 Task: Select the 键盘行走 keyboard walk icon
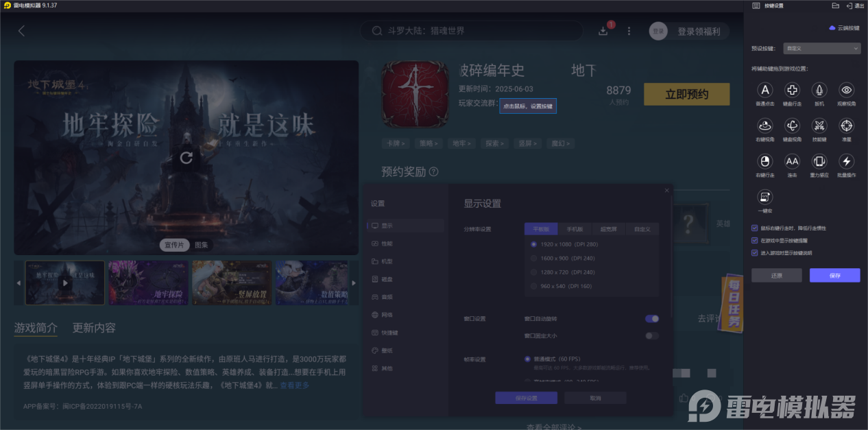(x=792, y=90)
